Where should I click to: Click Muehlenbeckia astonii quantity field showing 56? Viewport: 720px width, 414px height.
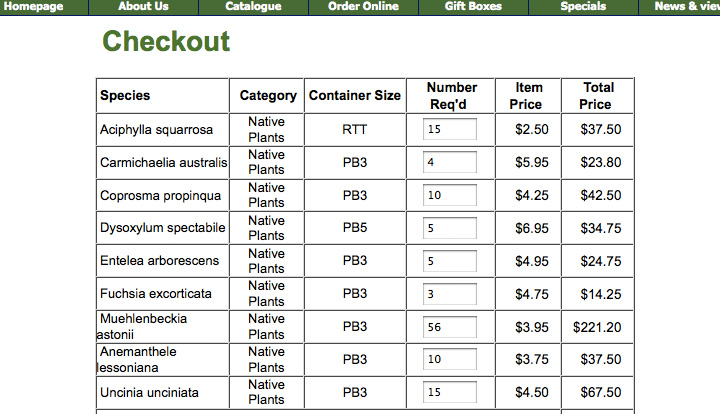[450, 327]
